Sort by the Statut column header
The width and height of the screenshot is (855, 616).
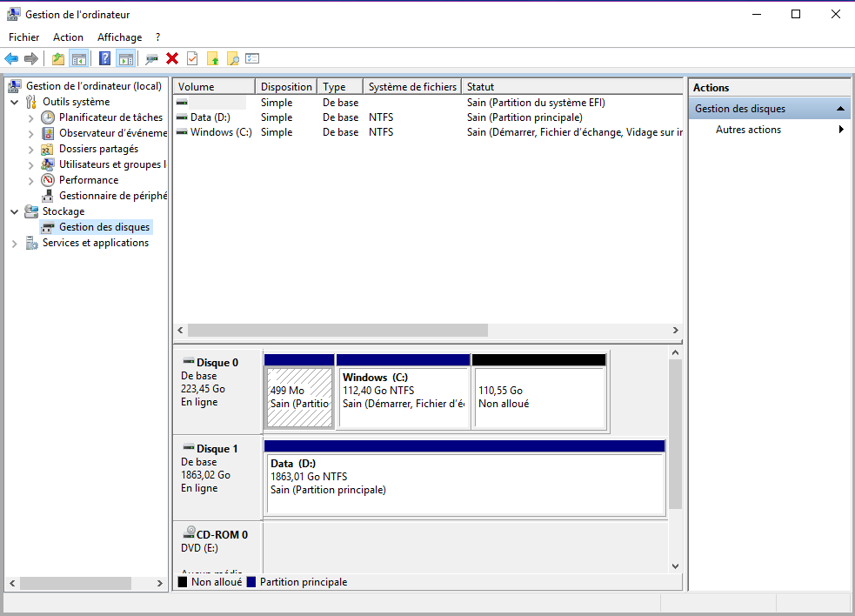tap(572, 87)
